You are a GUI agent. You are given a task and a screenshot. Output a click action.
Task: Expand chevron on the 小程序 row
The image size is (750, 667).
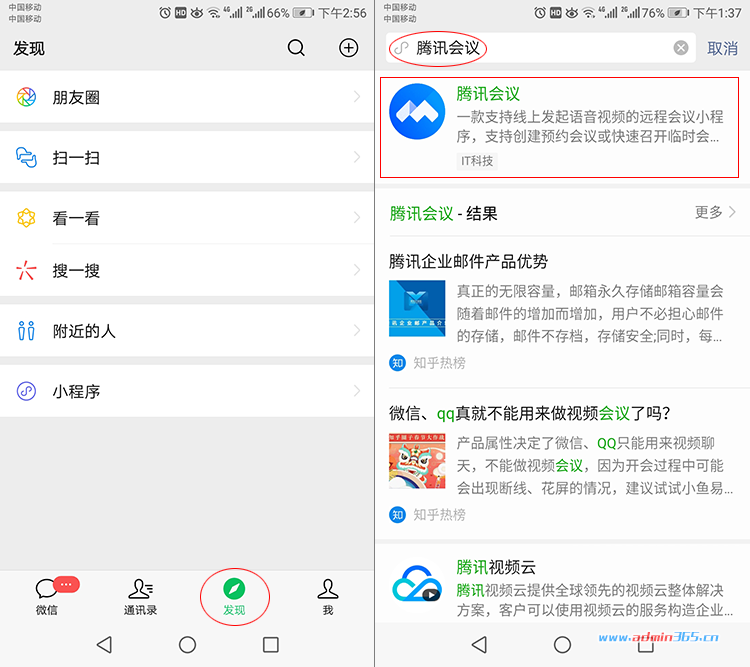pyautogui.click(x=357, y=391)
